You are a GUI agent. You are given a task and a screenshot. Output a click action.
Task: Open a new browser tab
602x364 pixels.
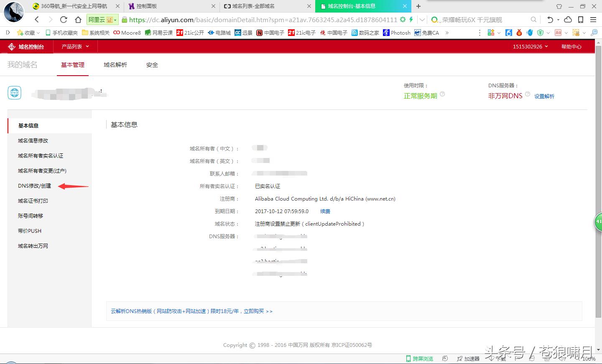pyautogui.click(x=418, y=6)
